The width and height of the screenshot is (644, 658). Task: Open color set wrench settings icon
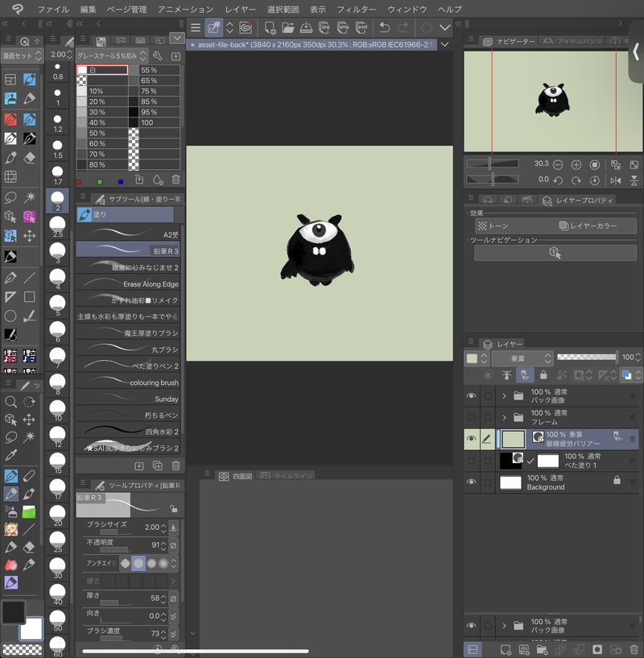[158, 56]
